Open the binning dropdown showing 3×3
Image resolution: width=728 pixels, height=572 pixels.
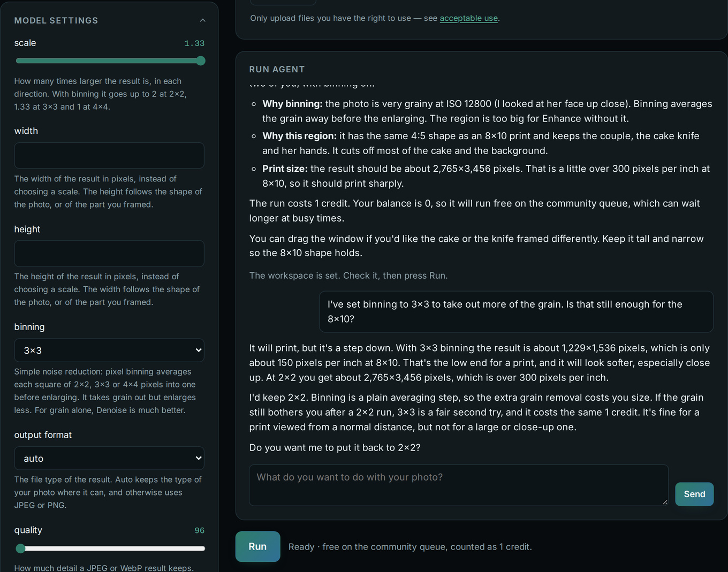(x=109, y=350)
